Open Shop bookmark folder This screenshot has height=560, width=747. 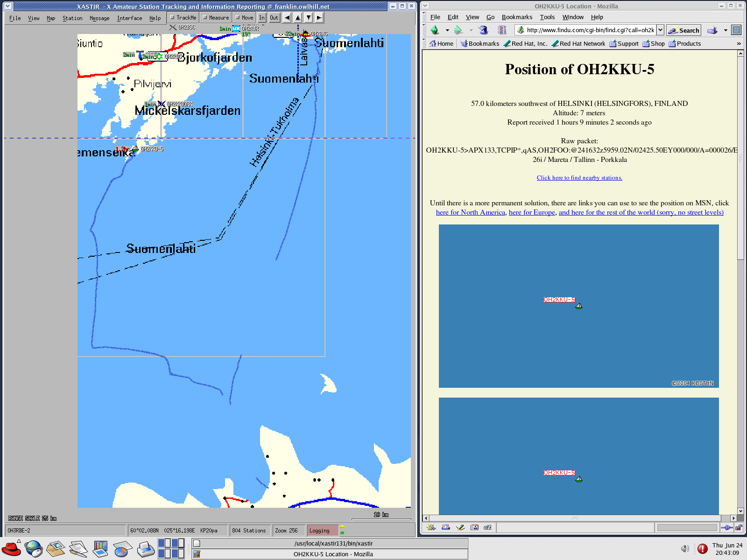click(x=653, y=43)
